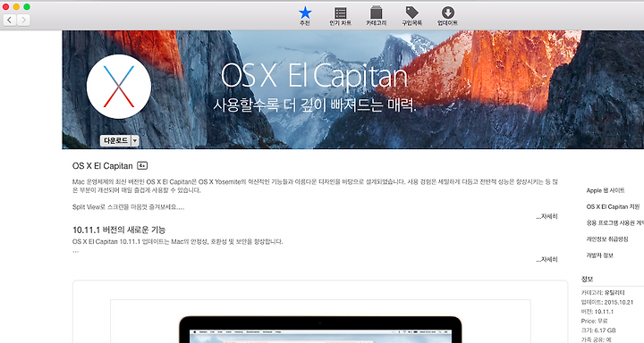
Task: Close the window with the red button
Action: tap(5, 6)
